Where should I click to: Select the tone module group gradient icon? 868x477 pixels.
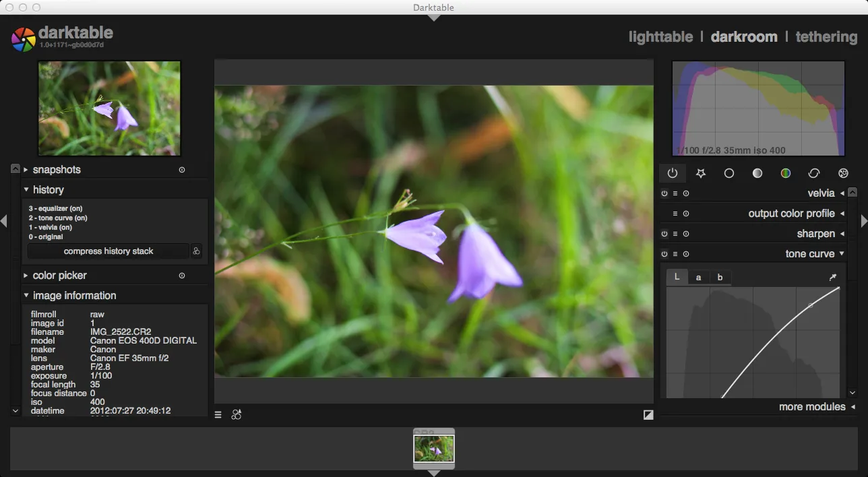[x=757, y=173]
